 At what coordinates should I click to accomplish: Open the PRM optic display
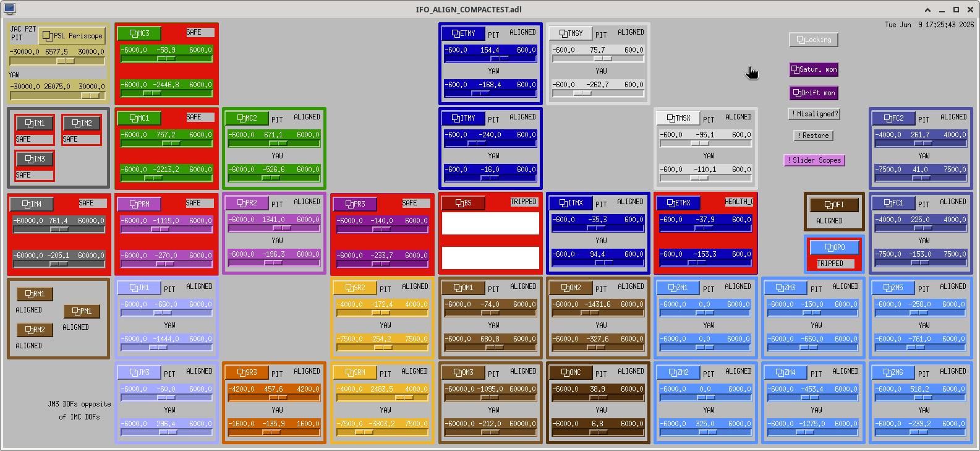tap(139, 204)
